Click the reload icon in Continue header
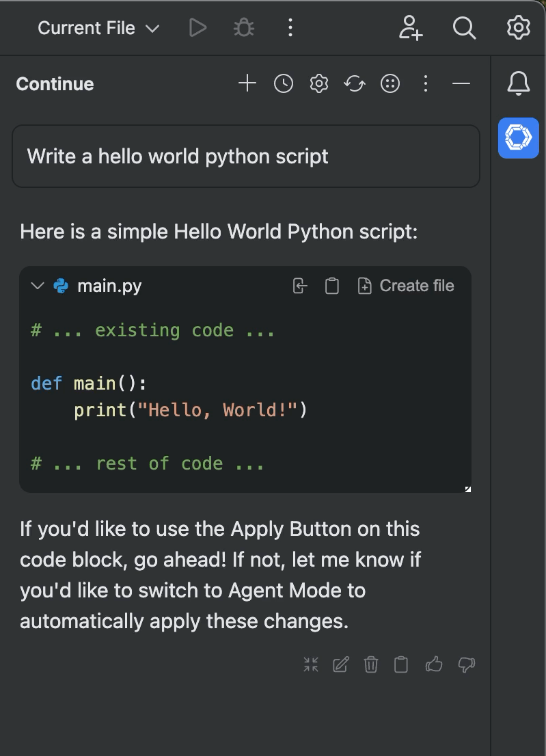The image size is (546, 756). [354, 84]
